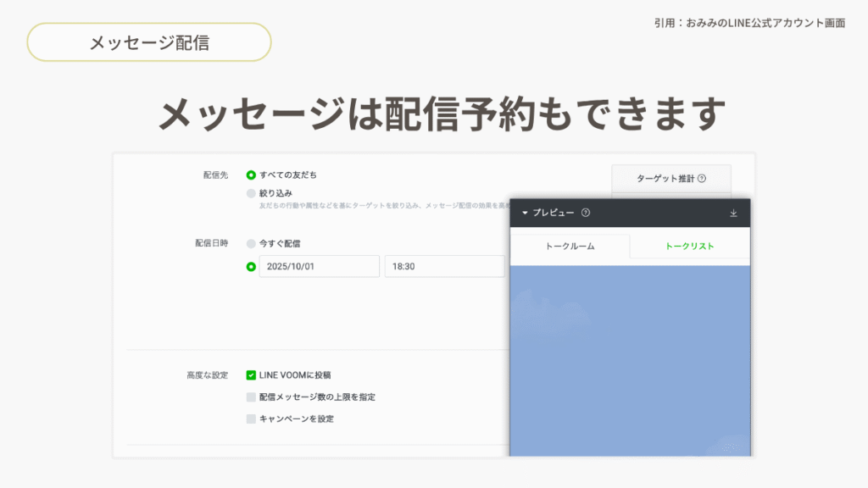This screenshot has width=868, height=488.
Task: Select the 今すぐ配信 radio button
Action: [x=251, y=243]
